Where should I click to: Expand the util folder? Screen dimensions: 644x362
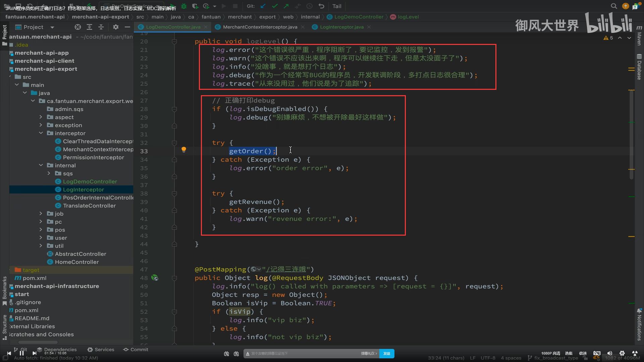(x=41, y=246)
